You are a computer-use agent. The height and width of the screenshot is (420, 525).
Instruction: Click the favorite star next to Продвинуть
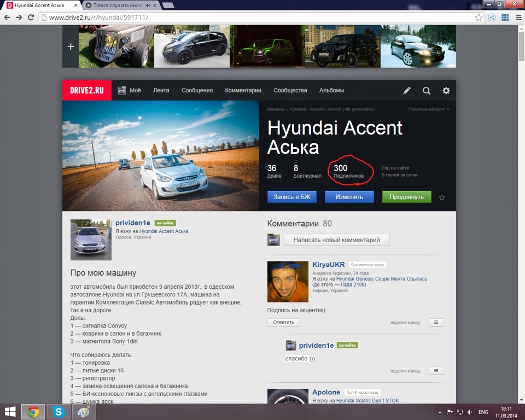pos(442,197)
